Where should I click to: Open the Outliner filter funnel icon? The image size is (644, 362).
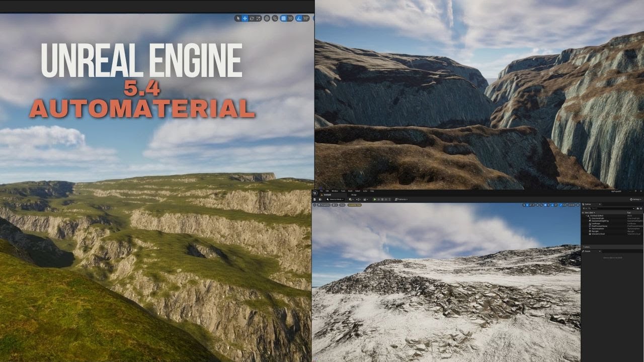(584, 209)
